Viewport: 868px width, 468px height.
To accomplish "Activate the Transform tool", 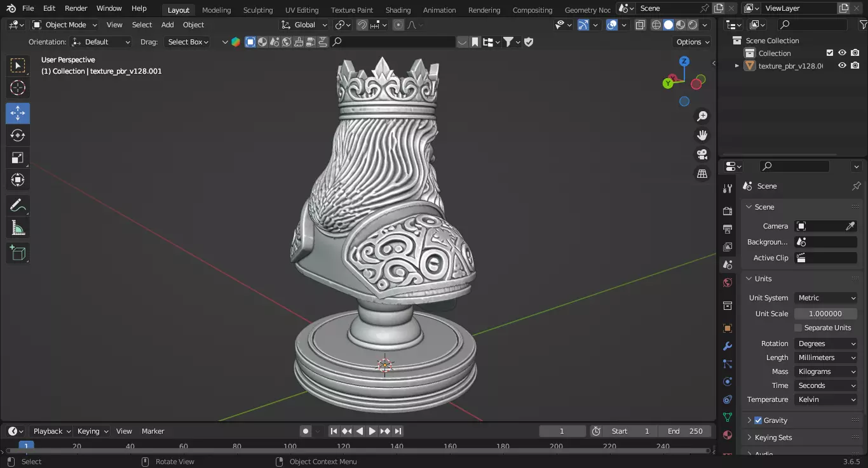I will (x=18, y=180).
